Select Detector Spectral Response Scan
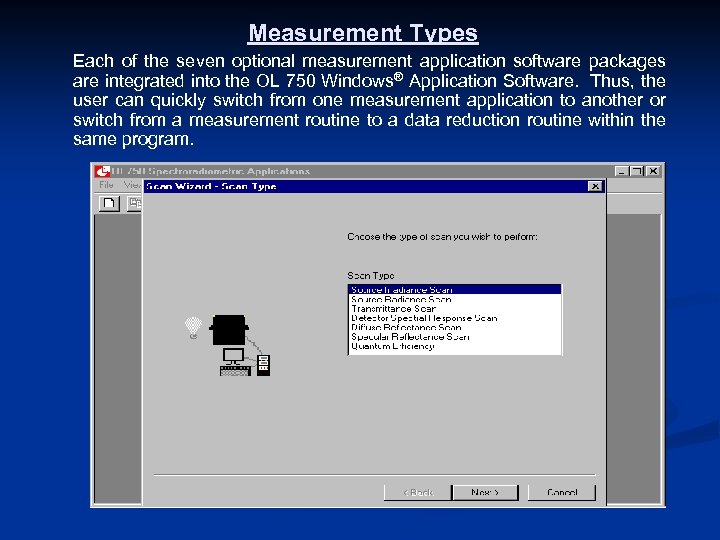 click(454, 318)
